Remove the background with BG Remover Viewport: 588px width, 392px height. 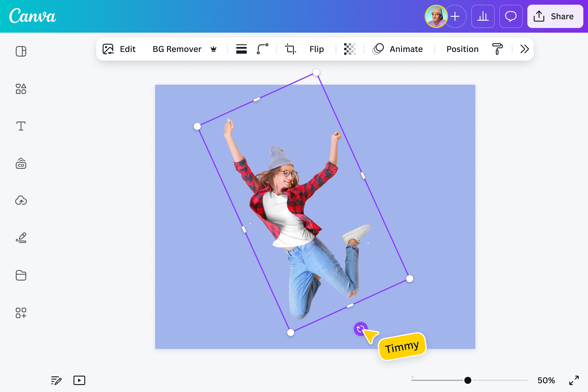(177, 49)
